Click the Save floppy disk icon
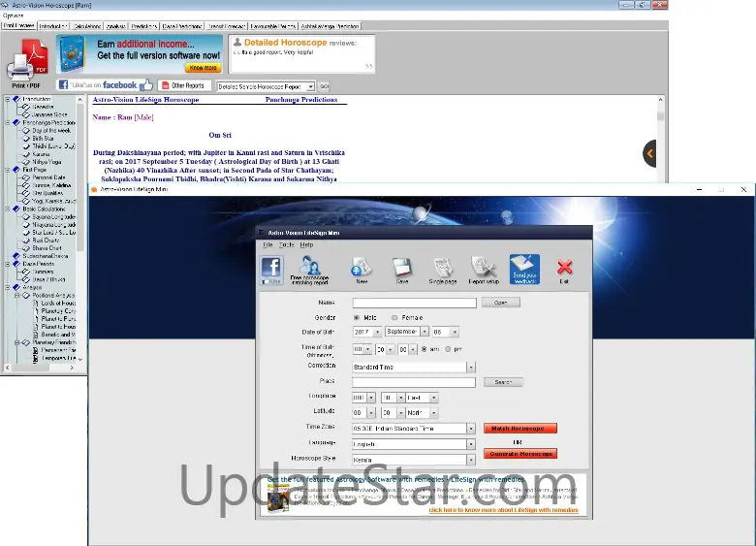 tap(402, 271)
